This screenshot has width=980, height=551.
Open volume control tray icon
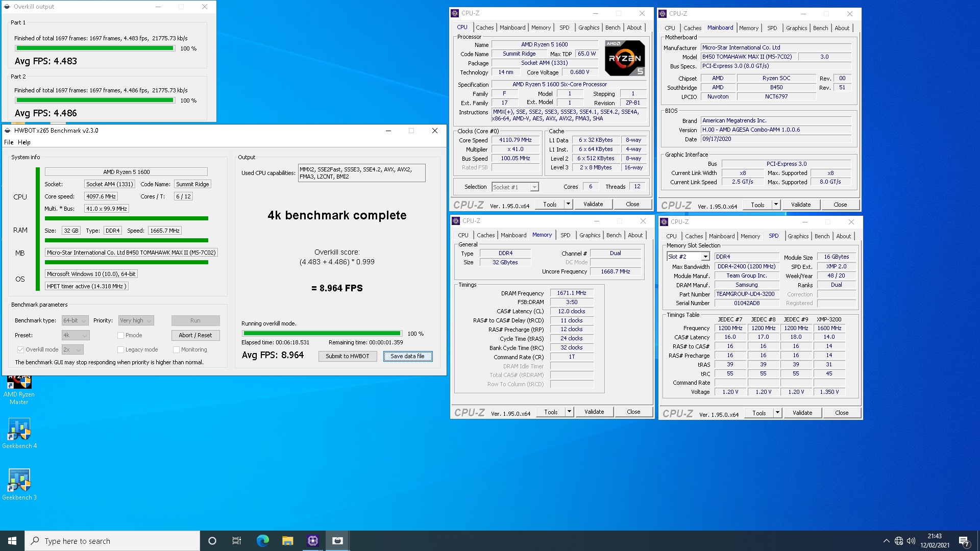point(911,541)
